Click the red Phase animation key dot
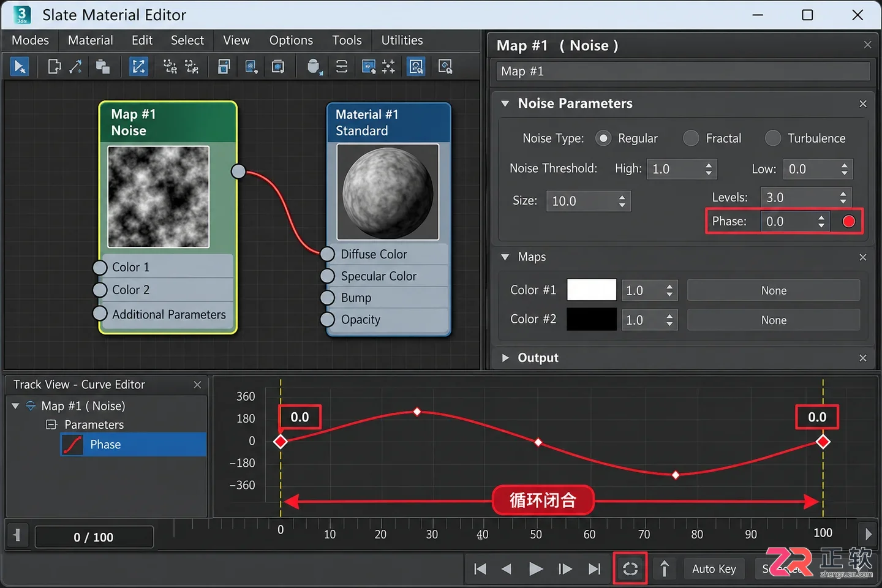The width and height of the screenshot is (882, 588). [x=848, y=222]
